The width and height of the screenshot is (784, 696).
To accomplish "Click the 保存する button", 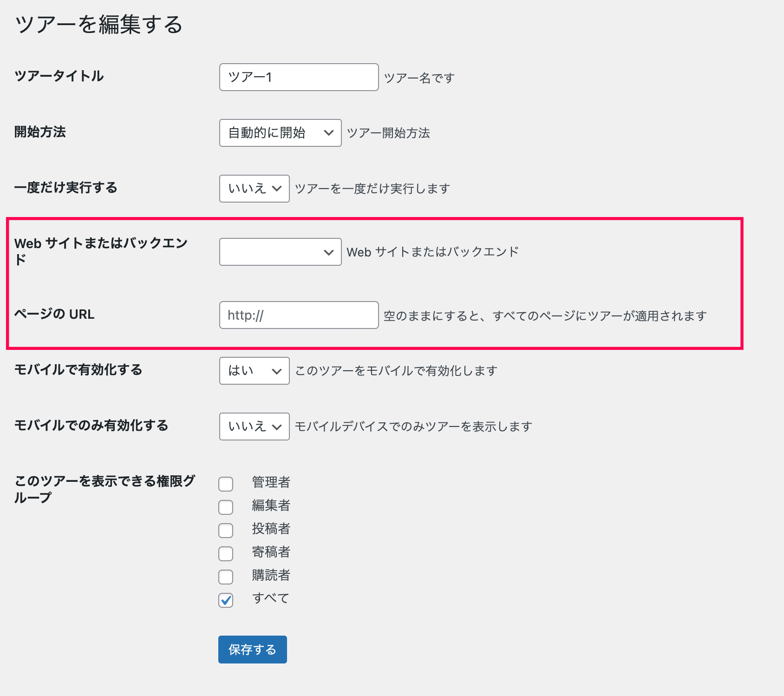I will [253, 650].
